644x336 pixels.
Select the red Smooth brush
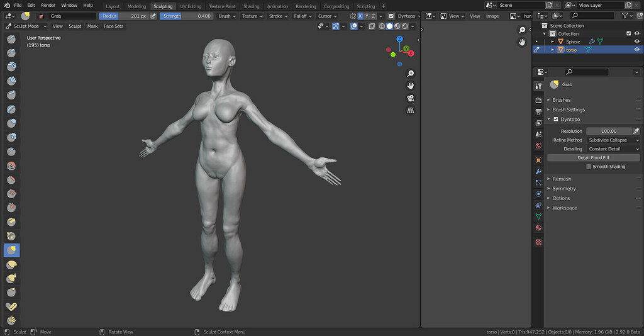(x=11, y=165)
